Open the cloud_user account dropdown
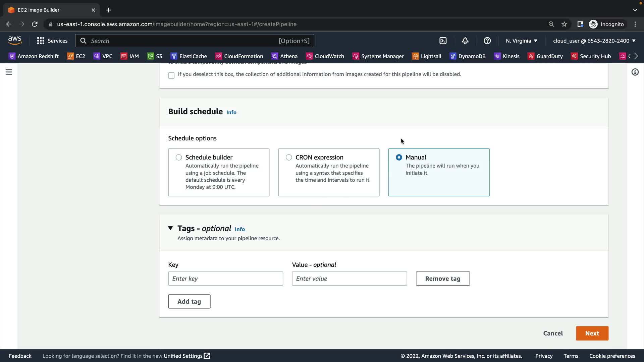The height and width of the screenshot is (362, 644). pos(594,41)
